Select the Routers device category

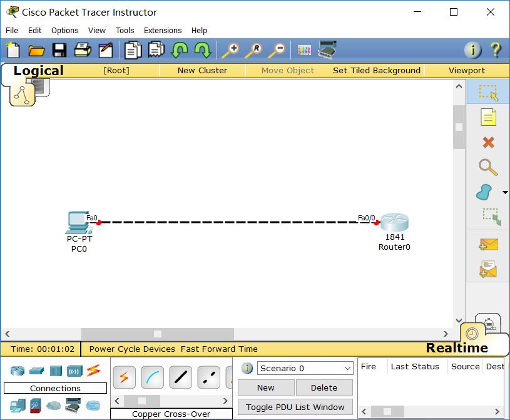[x=18, y=371]
